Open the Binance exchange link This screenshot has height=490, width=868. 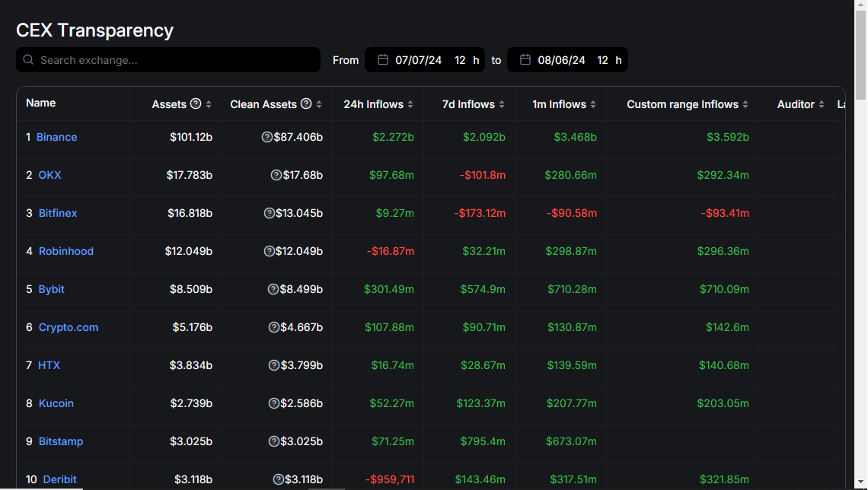click(x=57, y=137)
